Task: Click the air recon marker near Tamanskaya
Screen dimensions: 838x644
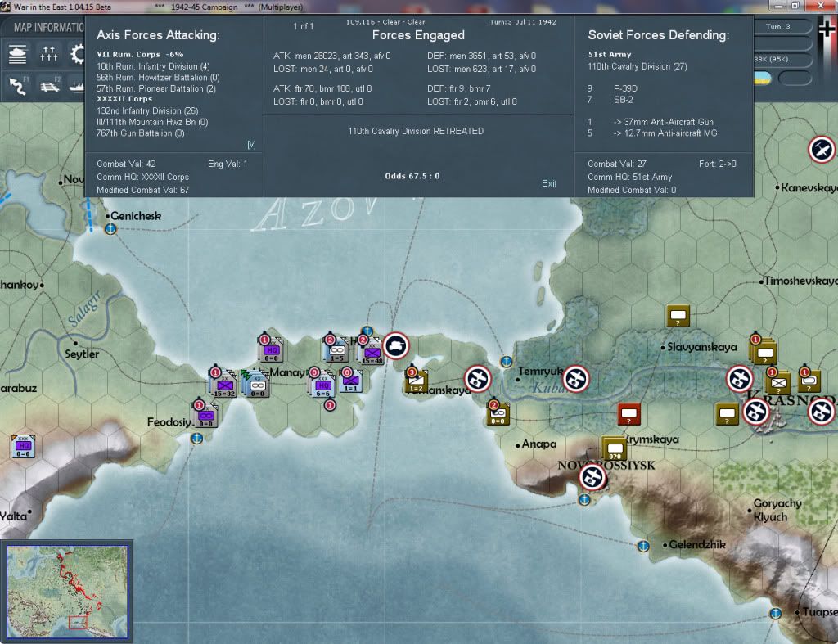Action: click(x=477, y=379)
